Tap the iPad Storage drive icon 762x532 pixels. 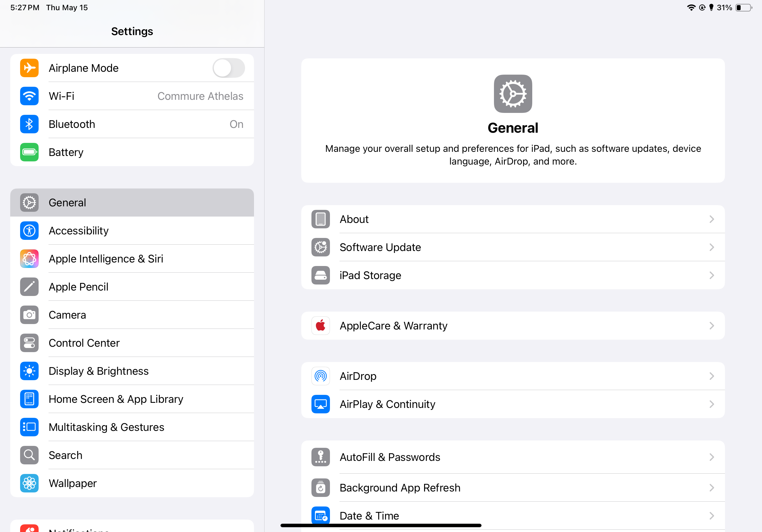(321, 275)
